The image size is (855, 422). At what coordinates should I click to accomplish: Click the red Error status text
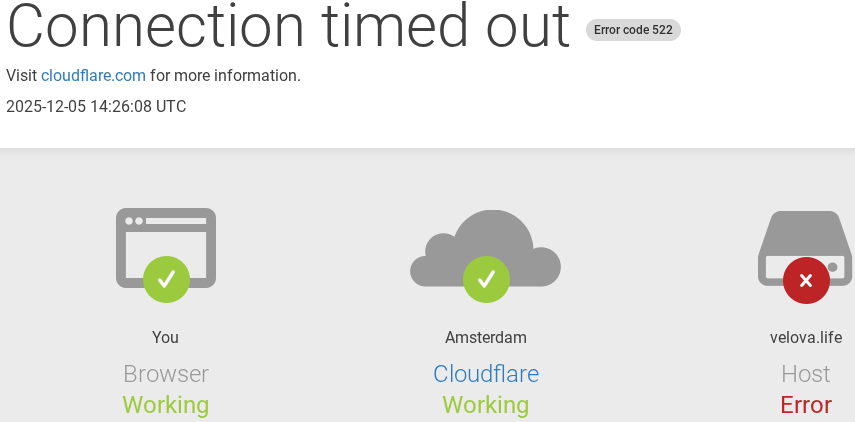coord(806,405)
